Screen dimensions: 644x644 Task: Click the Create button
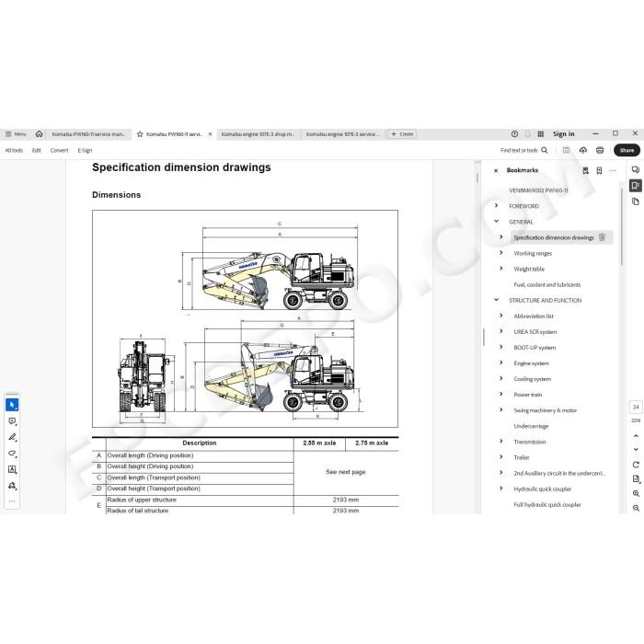[402, 134]
